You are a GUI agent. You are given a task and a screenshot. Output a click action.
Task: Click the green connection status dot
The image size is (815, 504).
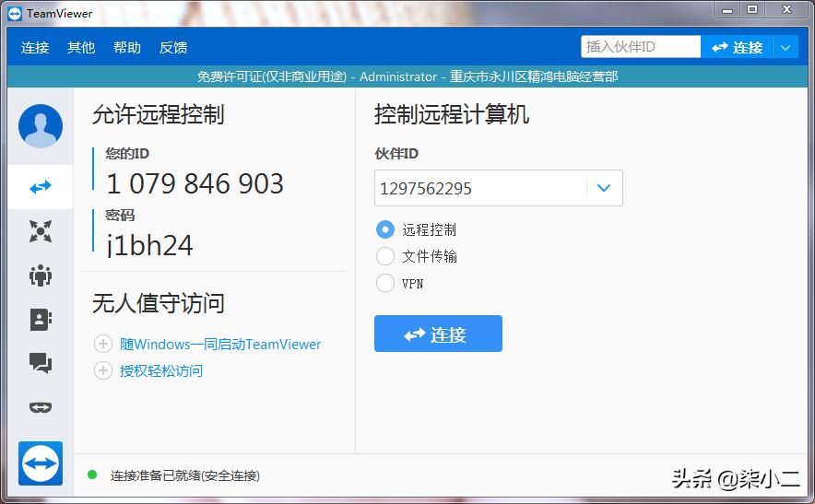(x=92, y=475)
